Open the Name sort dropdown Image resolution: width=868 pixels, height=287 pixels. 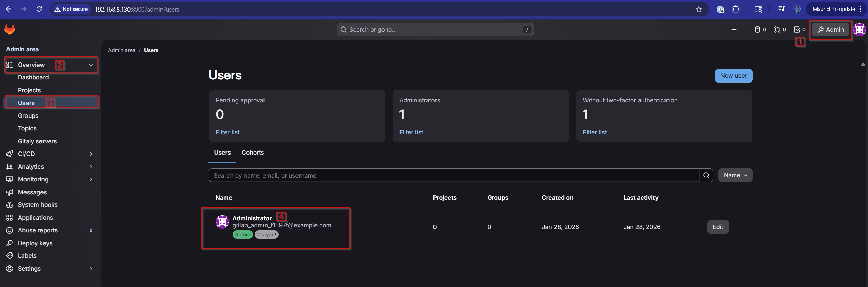point(735,175)
